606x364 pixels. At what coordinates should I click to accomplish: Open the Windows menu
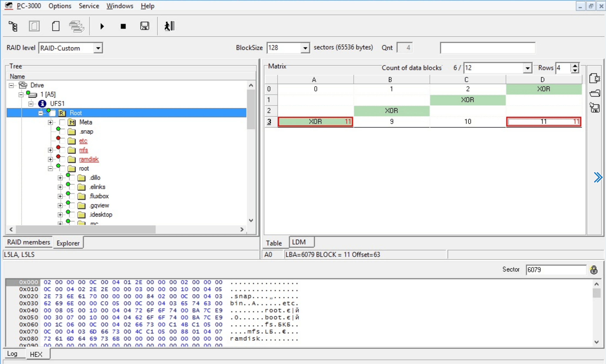(120, 6)
